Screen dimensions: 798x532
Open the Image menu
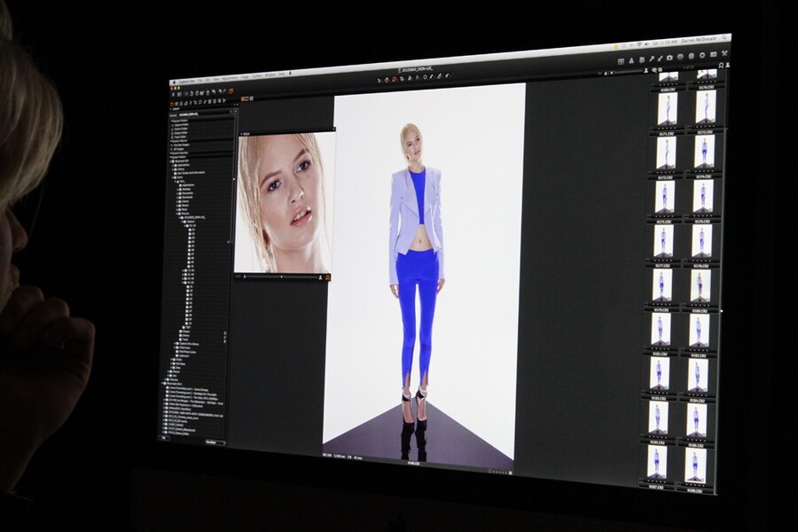(x=245, y=77)
